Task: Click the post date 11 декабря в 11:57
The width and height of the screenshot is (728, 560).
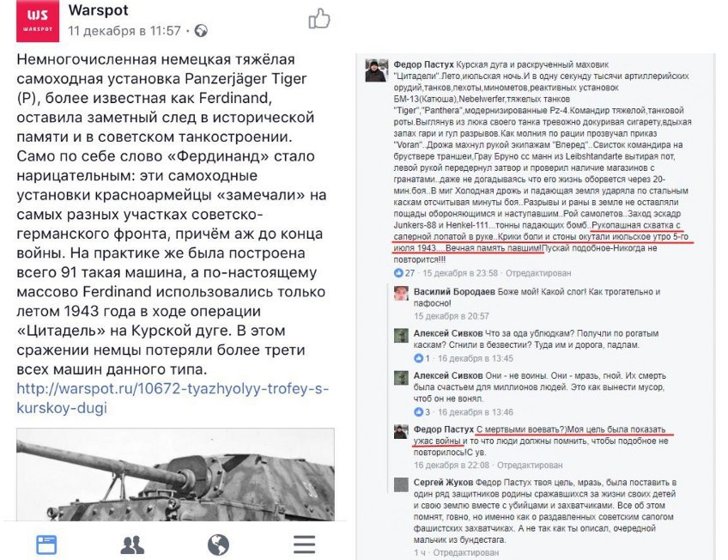Action: [x=124, y=31]
